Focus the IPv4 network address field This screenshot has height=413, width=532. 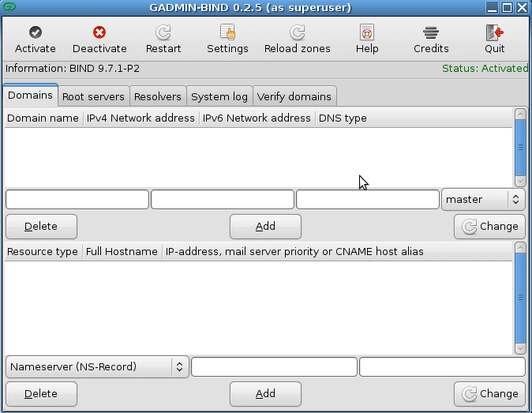pos(223,200)
